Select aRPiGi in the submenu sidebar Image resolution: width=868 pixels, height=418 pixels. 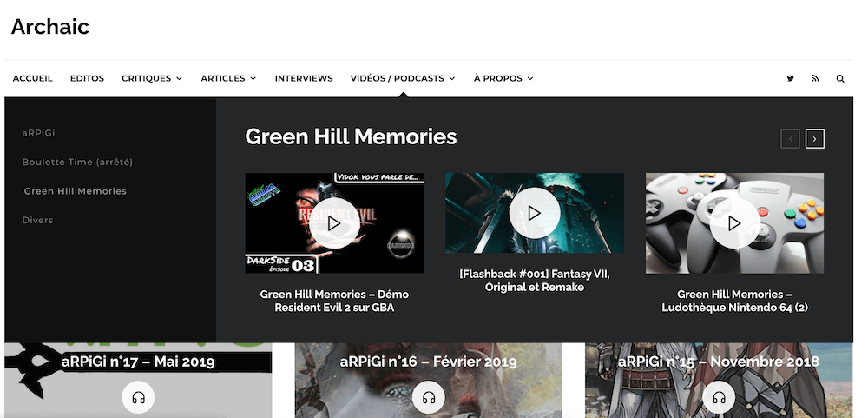pyautogui.click(x=39, y=133)
